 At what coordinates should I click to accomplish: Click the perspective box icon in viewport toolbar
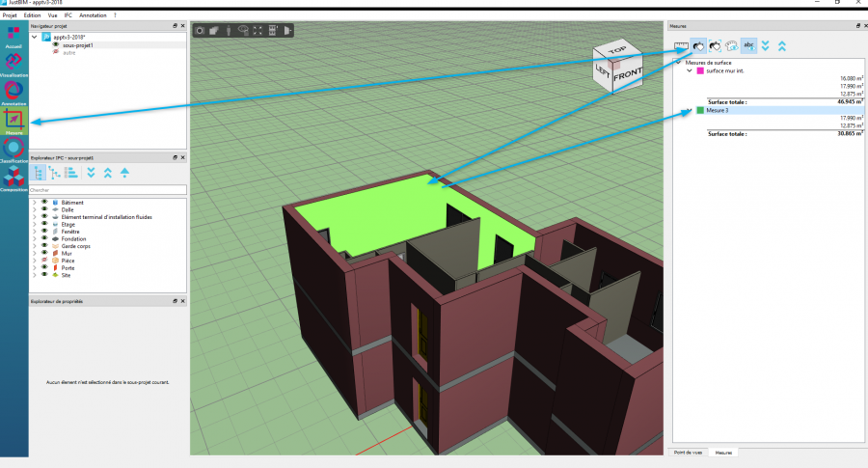point(214,31)
